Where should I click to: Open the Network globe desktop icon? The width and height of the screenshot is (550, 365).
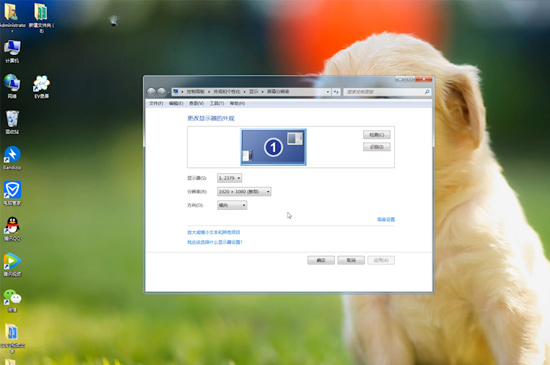[x=12, y=86]
